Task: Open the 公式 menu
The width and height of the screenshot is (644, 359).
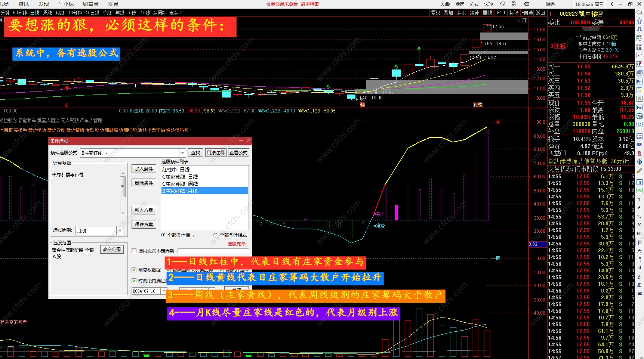Action: pyautogui.click(x=474, y=4)
